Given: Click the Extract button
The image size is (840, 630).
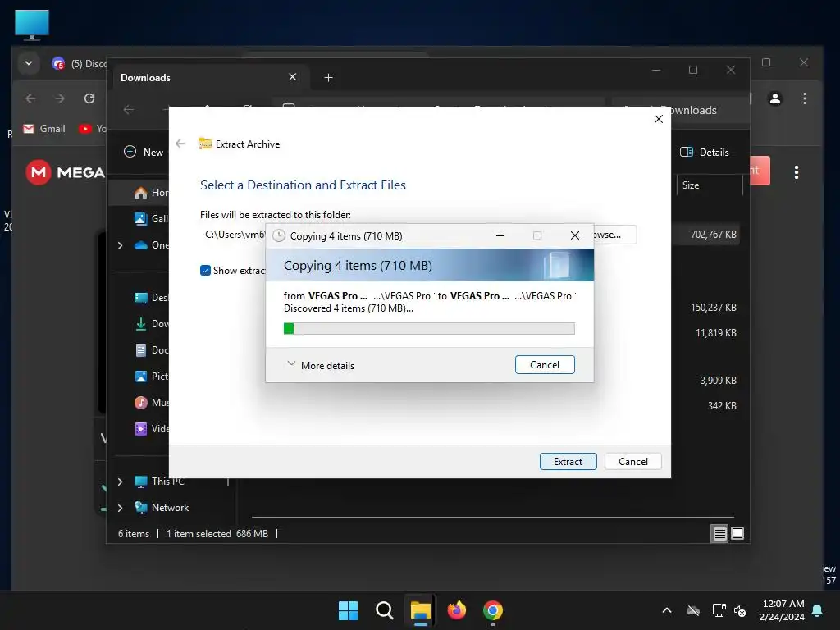Looking at the screenshot, I should 568,461.
